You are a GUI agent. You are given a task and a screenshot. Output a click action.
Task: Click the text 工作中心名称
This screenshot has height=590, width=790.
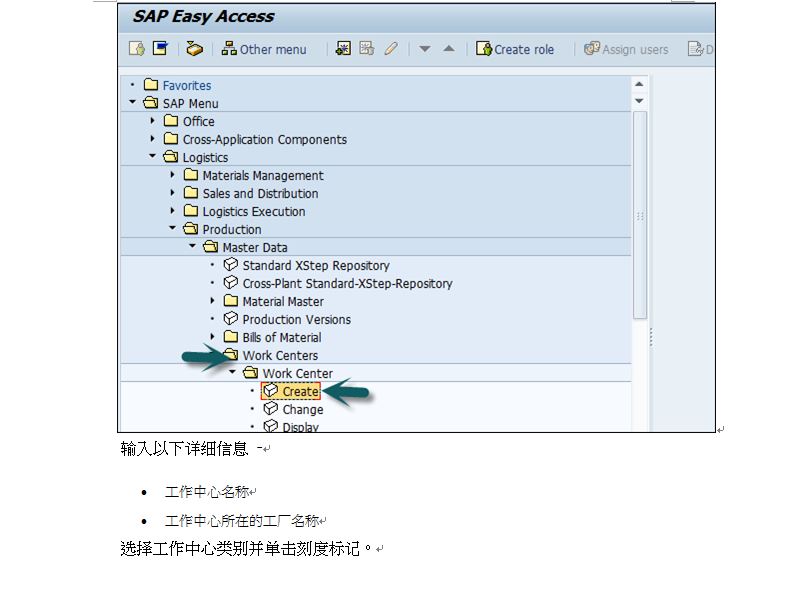coord(207,492)
